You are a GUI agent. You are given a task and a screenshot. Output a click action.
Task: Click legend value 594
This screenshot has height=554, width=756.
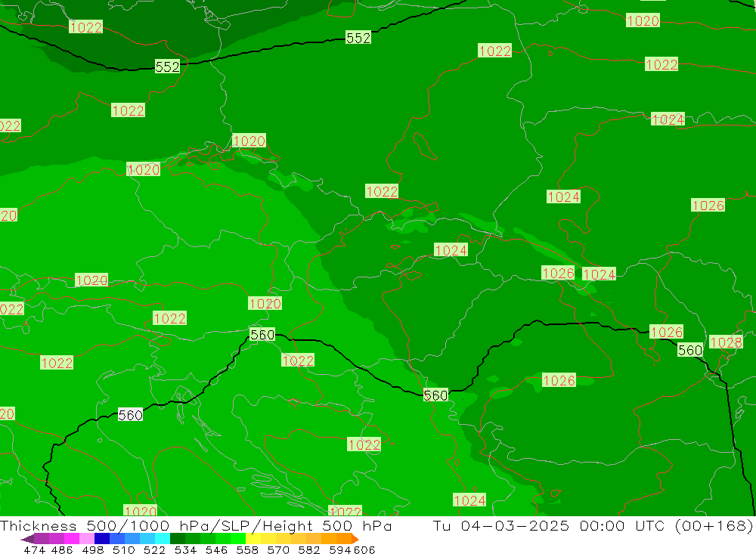(340, 549)
